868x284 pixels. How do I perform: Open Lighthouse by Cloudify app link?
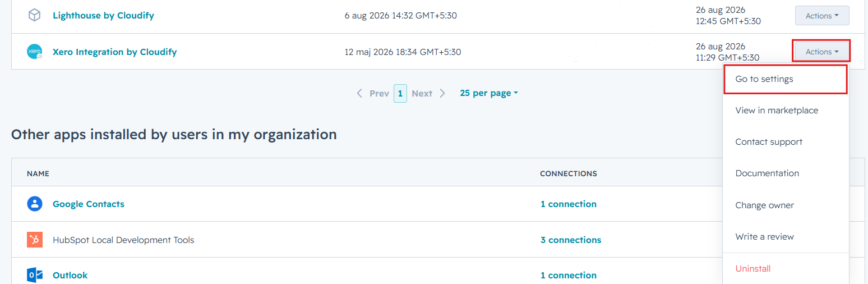[x=103, y=16]
